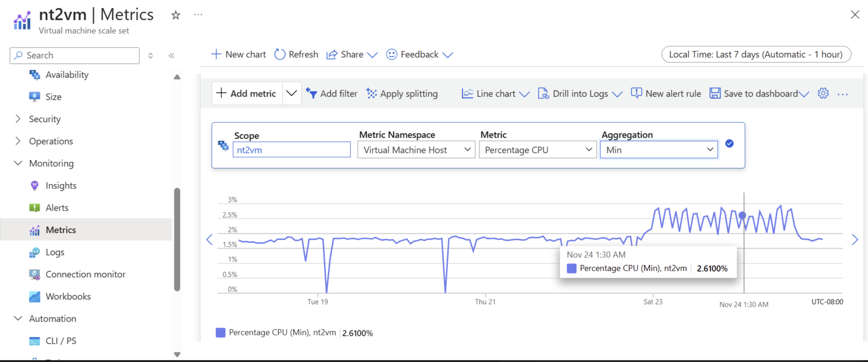Screen dimensions: 868x362
Task: Click Add metric button
Action: click(x=247, y=93)
